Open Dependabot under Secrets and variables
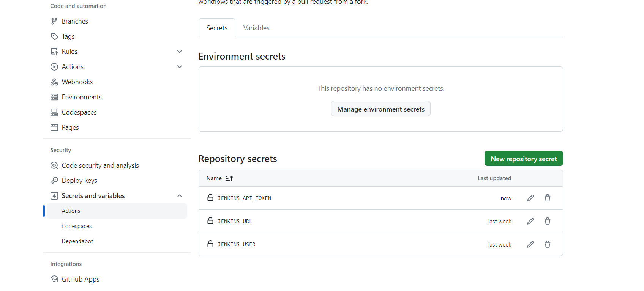The image size is (644, 291). [117, 241]
